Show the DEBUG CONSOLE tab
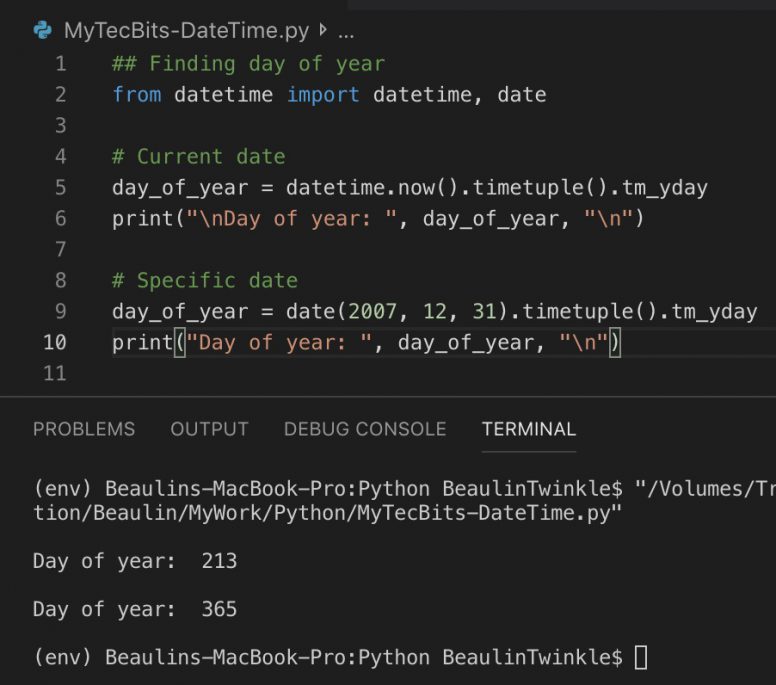The image size is (776, 685). [365, 429]
